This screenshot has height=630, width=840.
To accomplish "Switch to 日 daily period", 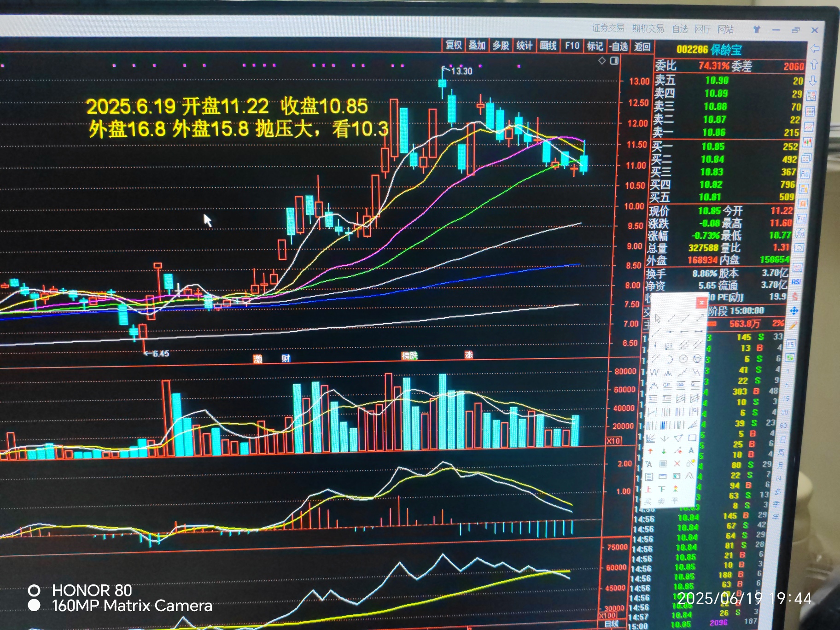I will coord(782,439).
